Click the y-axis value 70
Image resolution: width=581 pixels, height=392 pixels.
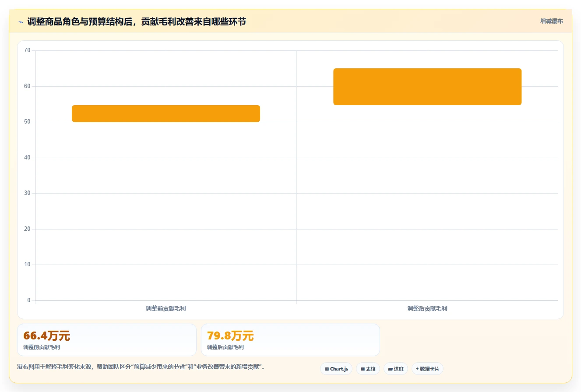point(27,50)
